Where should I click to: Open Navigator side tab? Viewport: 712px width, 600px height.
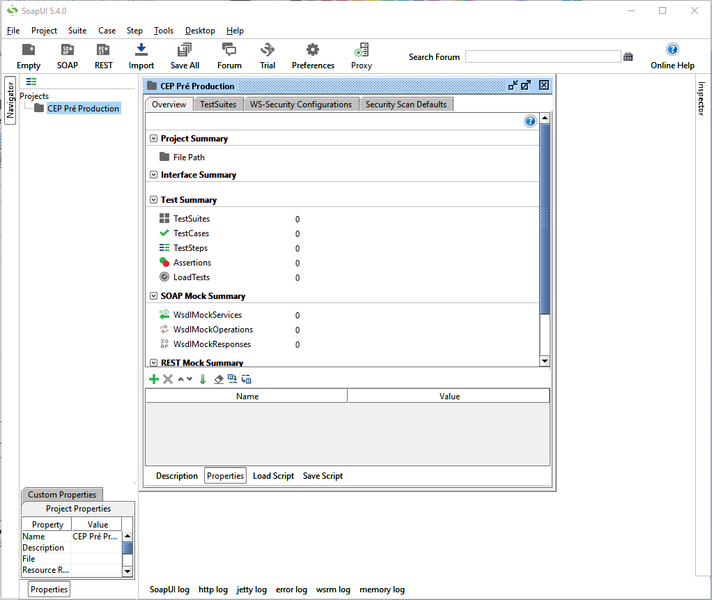click(x=10, y=100)
